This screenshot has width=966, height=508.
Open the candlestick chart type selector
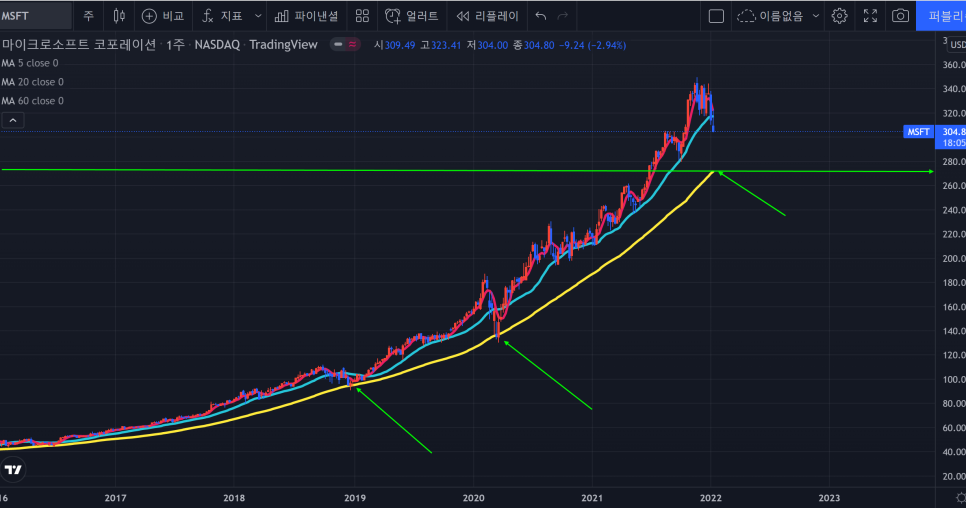pos(119,16)
